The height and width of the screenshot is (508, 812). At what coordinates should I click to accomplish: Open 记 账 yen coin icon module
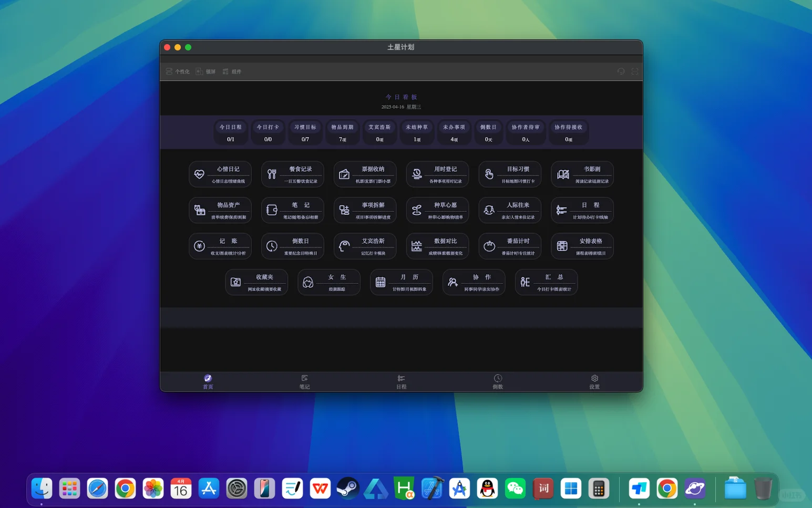tap(220, 246)
